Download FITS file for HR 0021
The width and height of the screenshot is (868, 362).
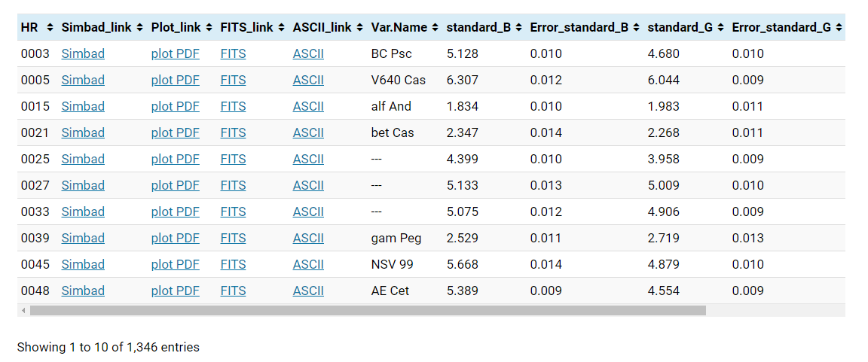(x=233, y=132)
